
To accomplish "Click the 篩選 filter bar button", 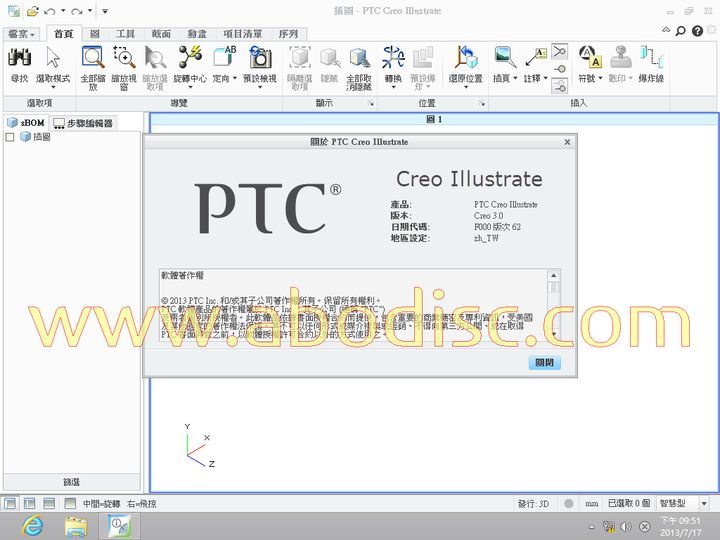I will click(72, 482).
